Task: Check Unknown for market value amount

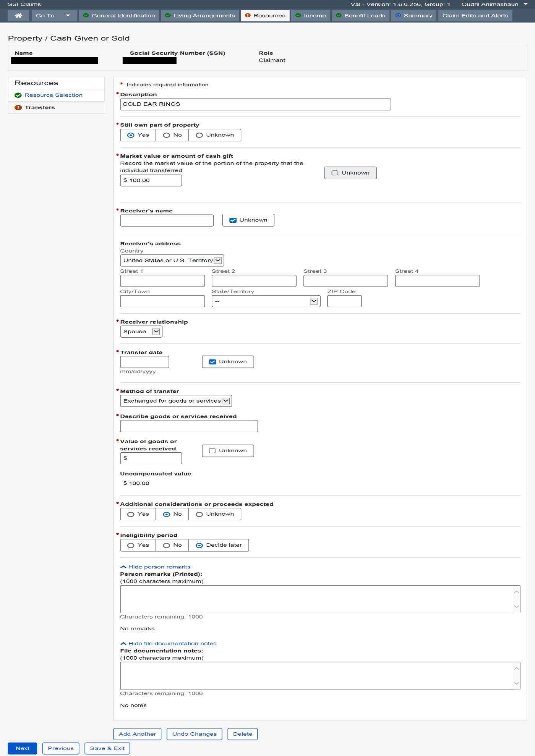Action: tap(335, 173)
